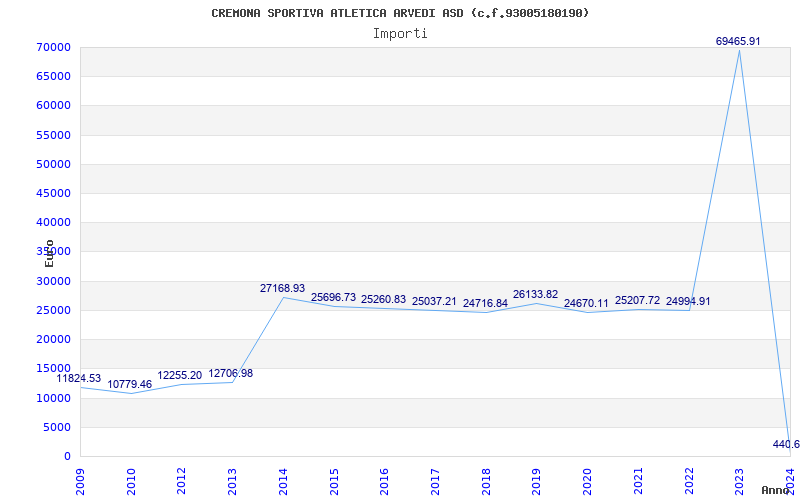Click the 65000 y-axis value
Screen dimensions: 800x500
53,77
